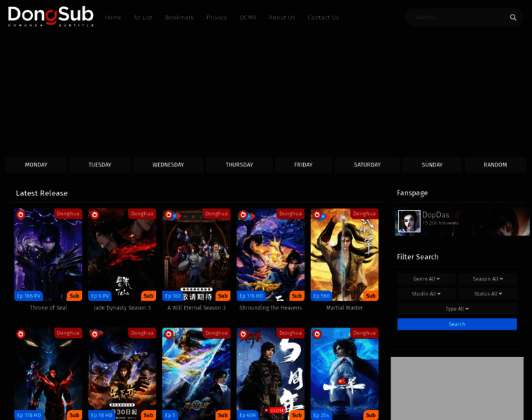Select the WEDNESDAY schedule tab
Viewport: 532px width, 420px height.
click(x=168, y=165)
